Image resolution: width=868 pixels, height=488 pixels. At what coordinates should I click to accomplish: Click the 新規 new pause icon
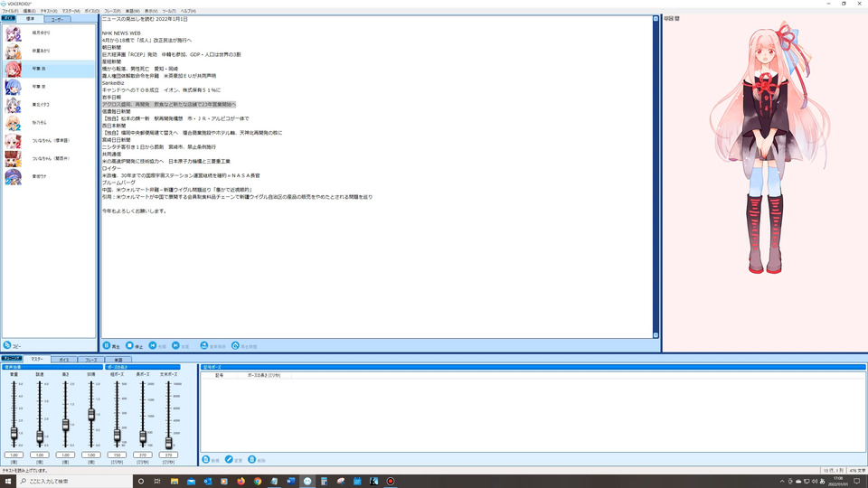point(206,460)
